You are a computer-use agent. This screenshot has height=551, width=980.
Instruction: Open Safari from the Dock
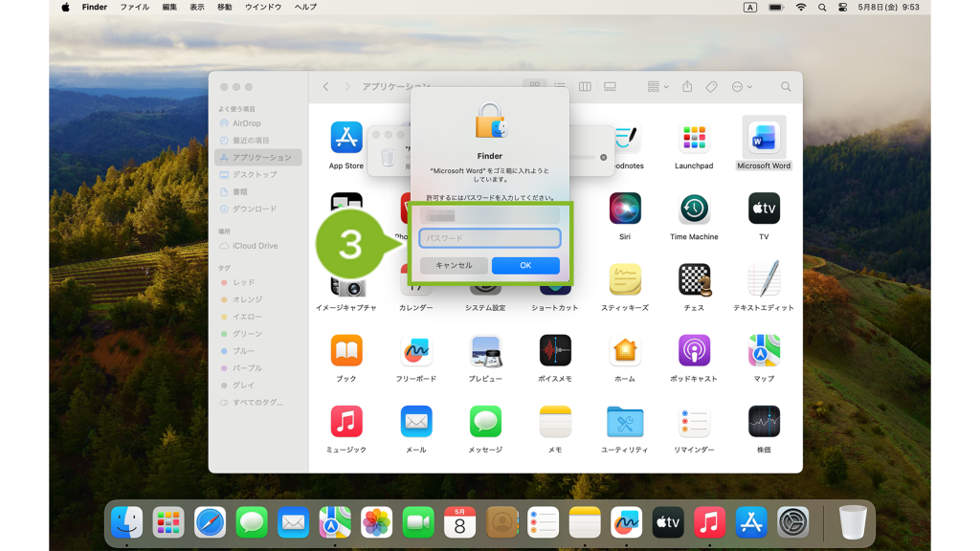(210, 522)
